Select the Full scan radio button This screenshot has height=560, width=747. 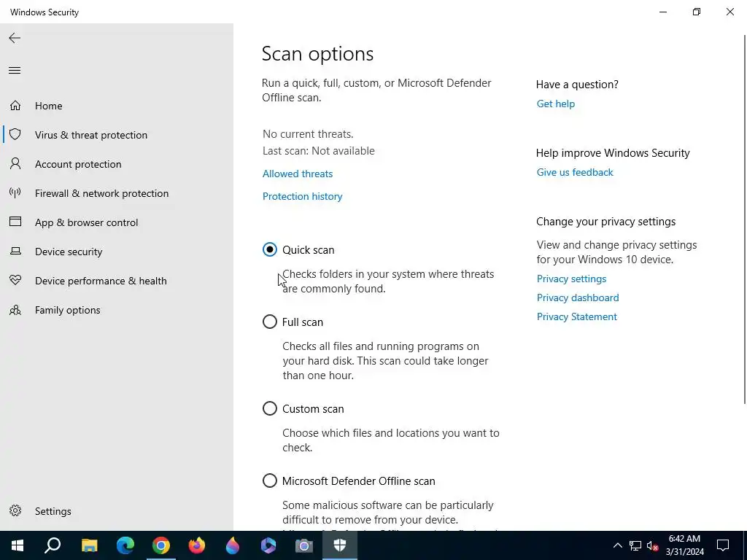(270, 322)
